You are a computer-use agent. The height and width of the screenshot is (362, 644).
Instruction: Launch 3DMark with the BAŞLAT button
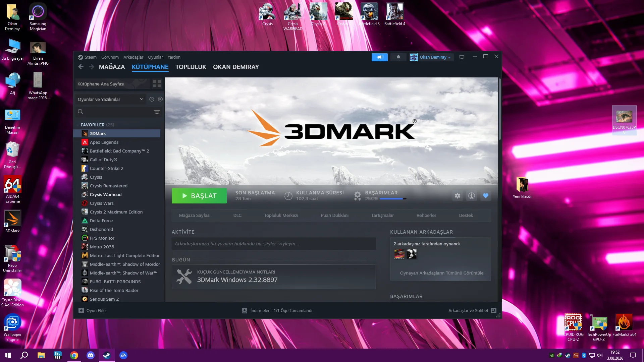pos(199,196)
